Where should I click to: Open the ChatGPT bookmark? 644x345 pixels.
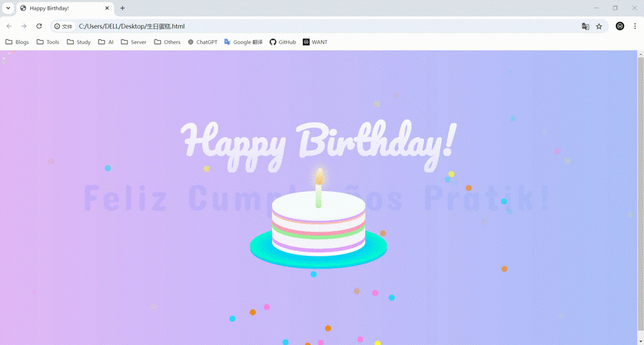coord(202,42)
